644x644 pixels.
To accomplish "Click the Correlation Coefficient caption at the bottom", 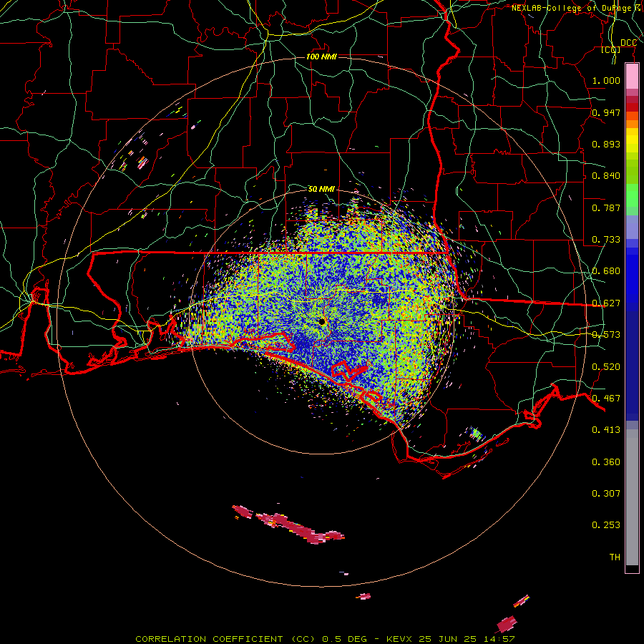I will click(324, 639).
